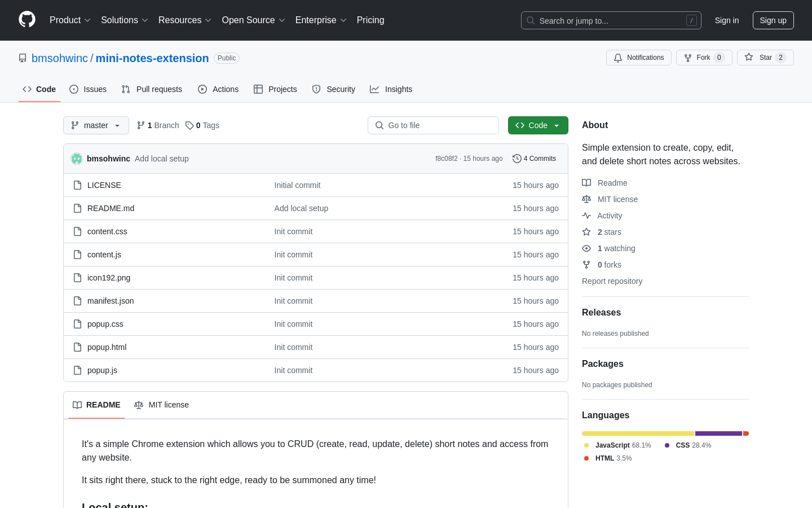Click the purple CSS segment in language bar
Screen dimensions: 812x508
[x=718, y=433]
